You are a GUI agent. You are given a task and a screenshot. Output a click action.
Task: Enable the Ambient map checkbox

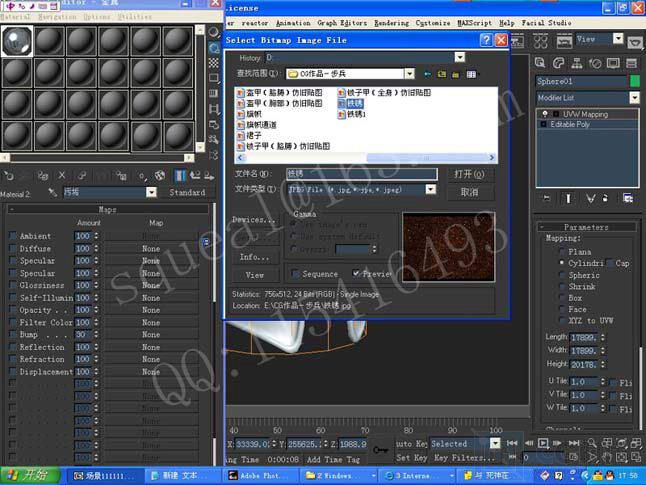tap(13, 236)
